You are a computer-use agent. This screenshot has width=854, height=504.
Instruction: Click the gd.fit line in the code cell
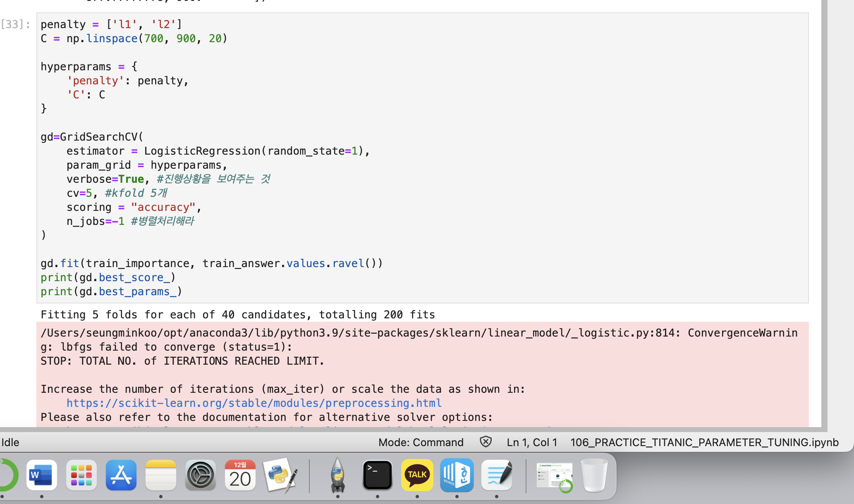pos(211,263)
